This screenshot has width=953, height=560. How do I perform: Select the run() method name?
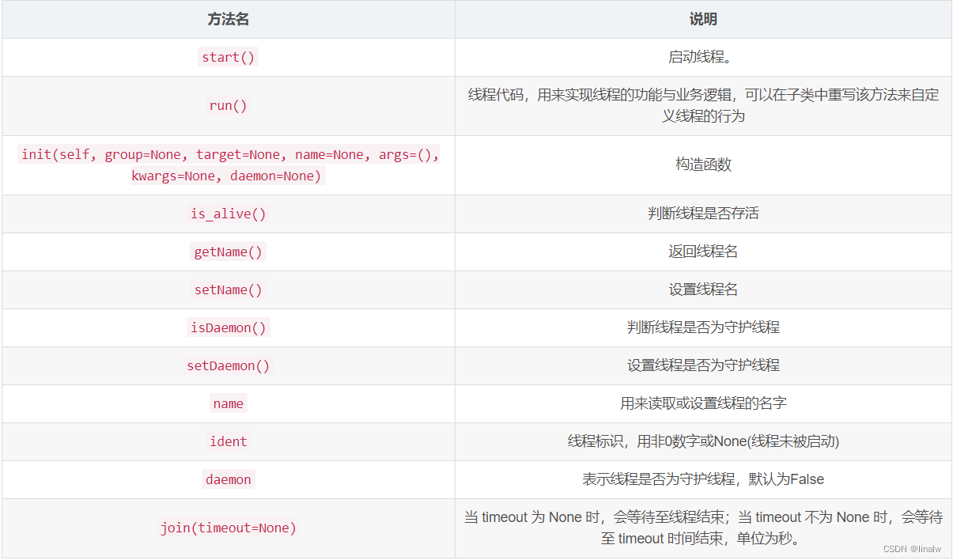[x=228, y=105]
